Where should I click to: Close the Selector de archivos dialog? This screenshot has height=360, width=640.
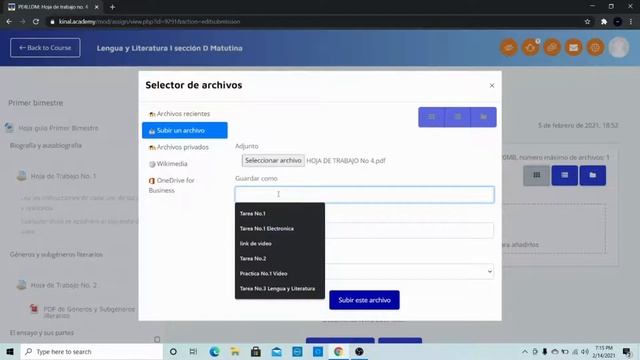pos(492,85)
